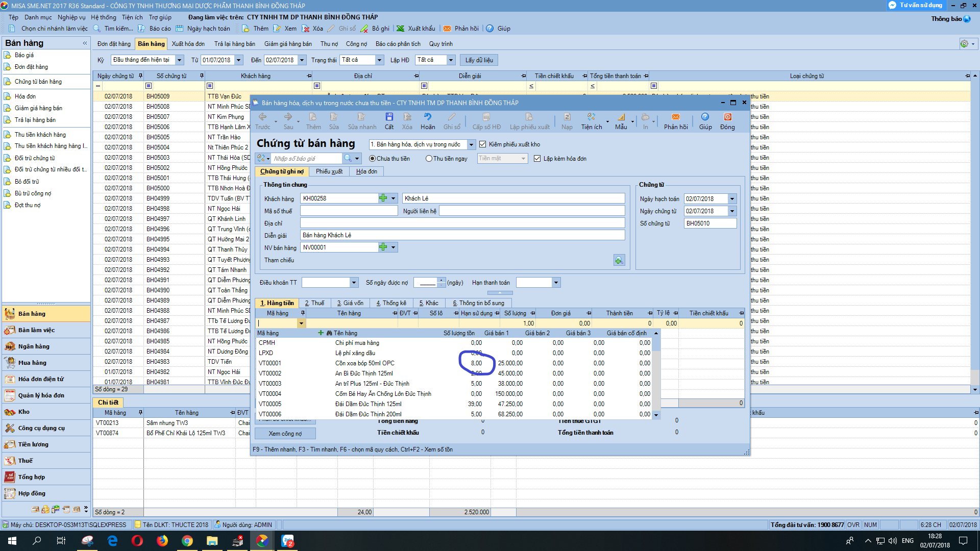The height and width of the screenshot is (551, 980).
Task: Click Xóa delete icon in main toolbar
Action: [x=306, y=29]
